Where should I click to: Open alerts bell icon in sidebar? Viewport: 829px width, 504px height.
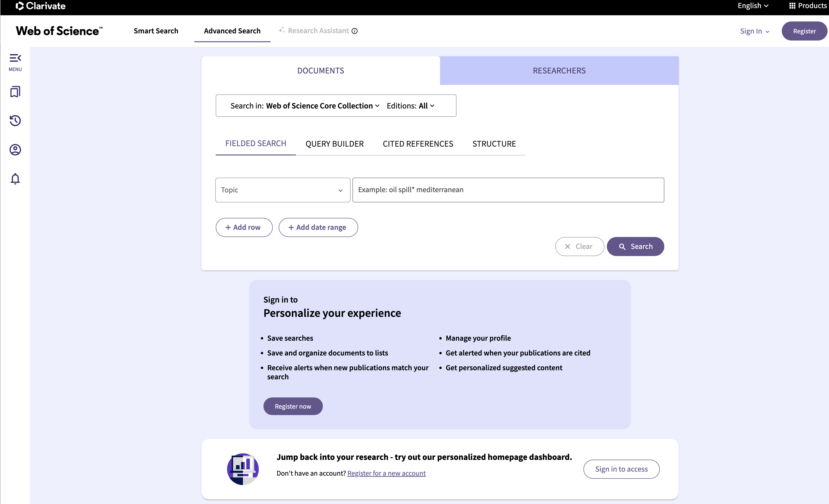pos(15,179)
